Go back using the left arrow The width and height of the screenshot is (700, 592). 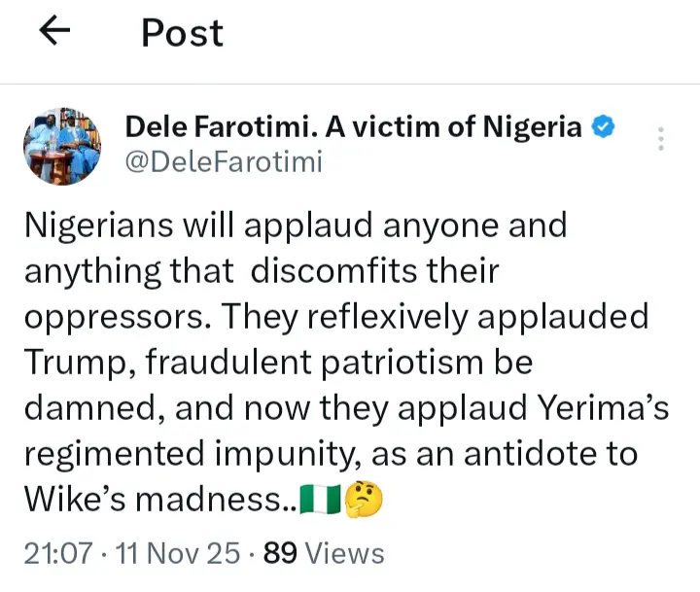(55, 32)
